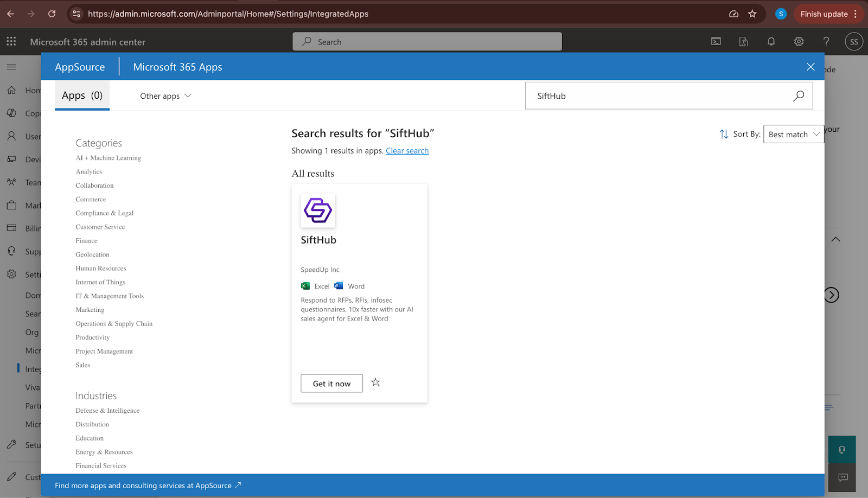Click the Get it now button
The width and height of the screenshot is (868, 498).
point(331,384)
